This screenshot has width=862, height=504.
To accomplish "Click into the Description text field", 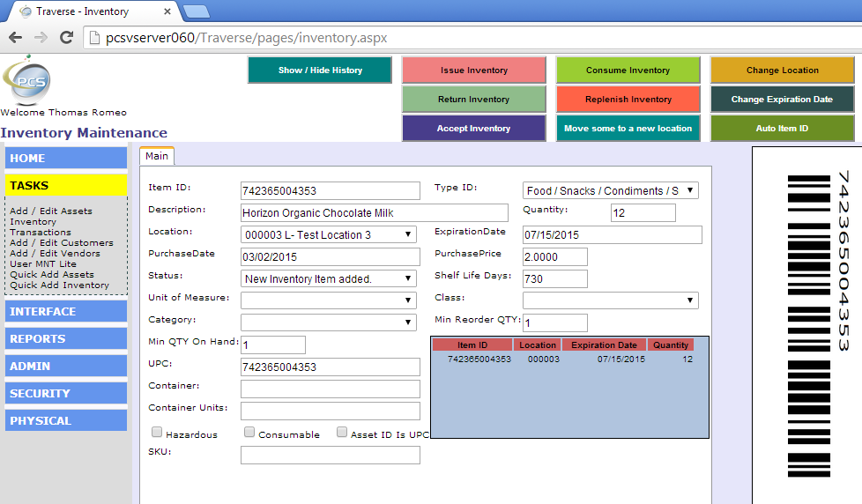I will pyautogui.click(x=375, y=212).
